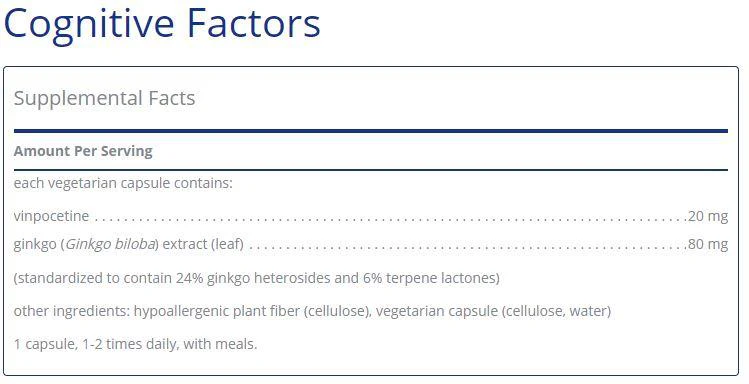Click the 80 mg ginkgo amount

(708, 245)
